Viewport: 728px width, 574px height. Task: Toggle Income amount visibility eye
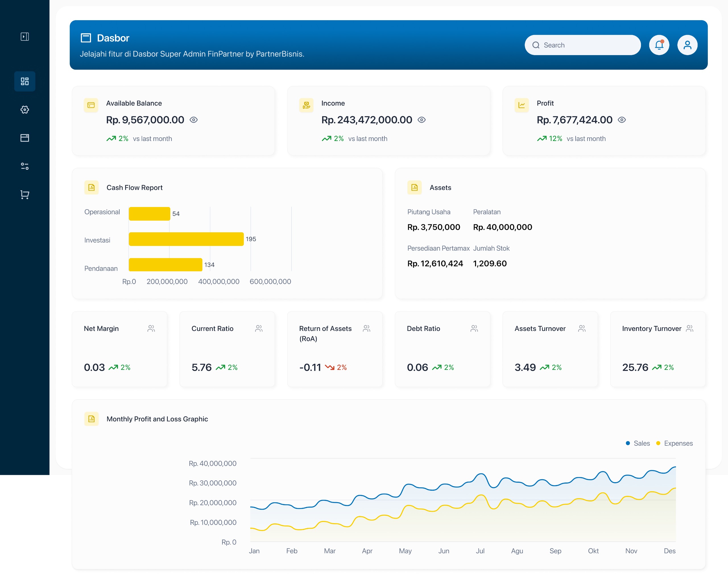421,120
